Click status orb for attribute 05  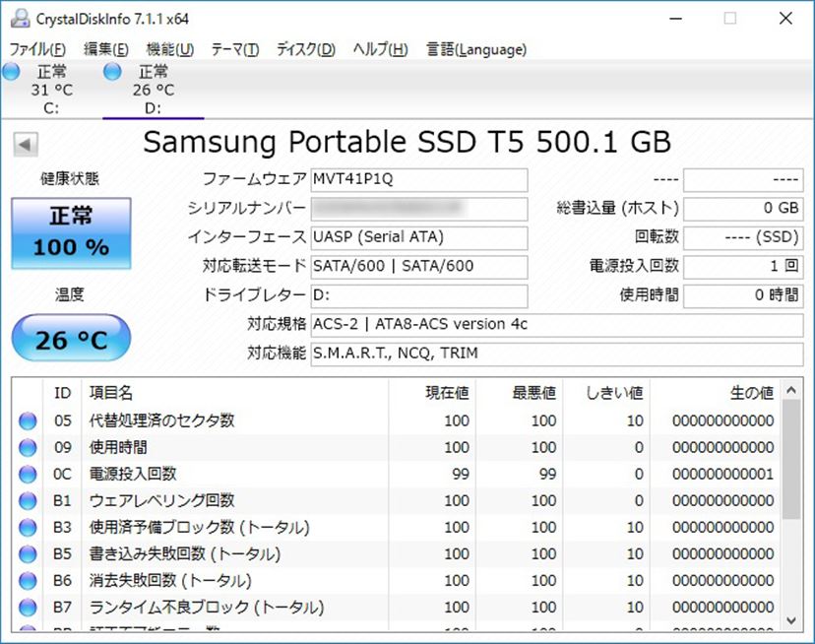click(28, 420)
